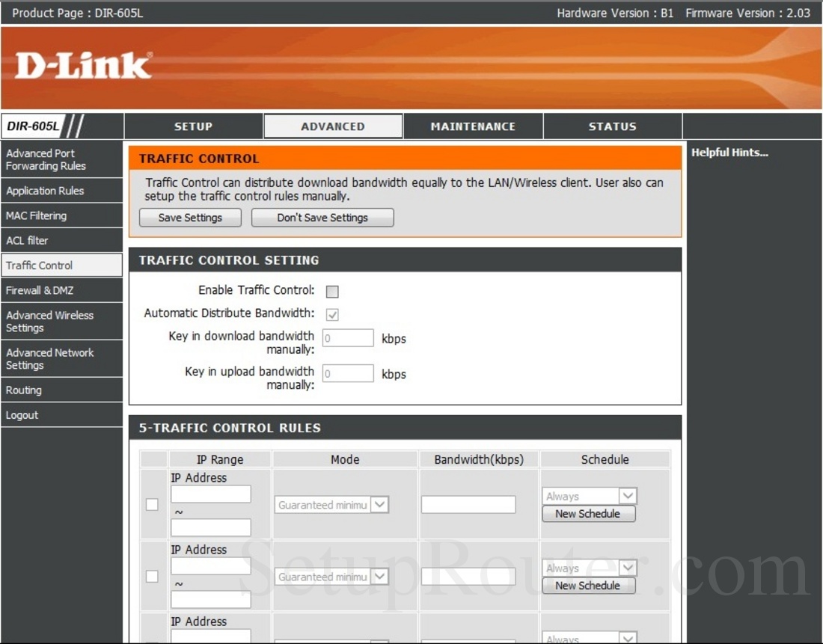Click the Hardware Version : B1 text
Viewport: 823px width, 644px height.
point(615,13)
